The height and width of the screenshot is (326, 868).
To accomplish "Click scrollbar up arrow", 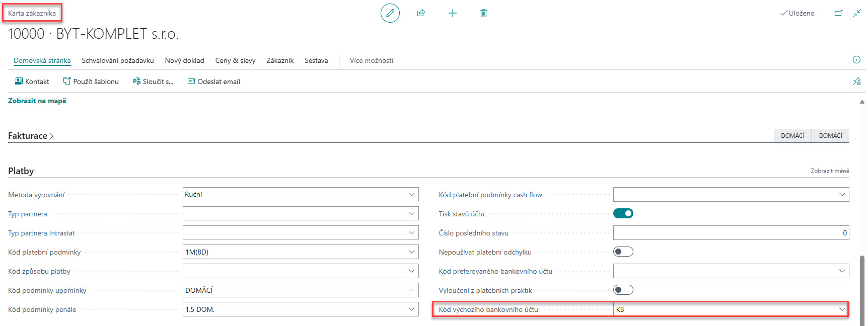I will coord(862,102).
